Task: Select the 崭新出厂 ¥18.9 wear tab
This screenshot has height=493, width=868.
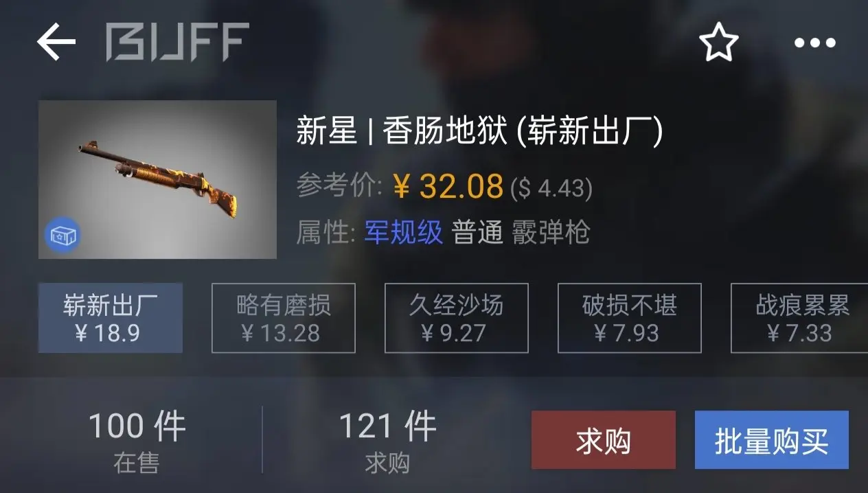Action: coord(110,318)
